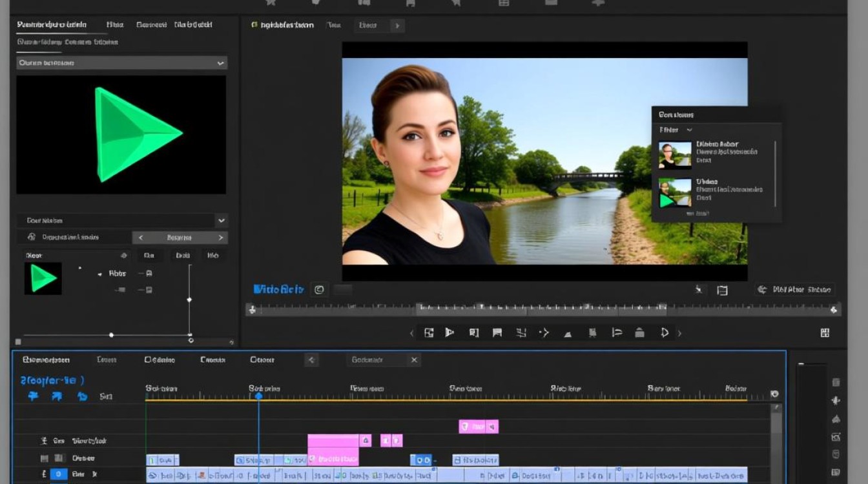Click the small triangle shape icon in the transport bar

pyautogui.click(x=568, y=334)
